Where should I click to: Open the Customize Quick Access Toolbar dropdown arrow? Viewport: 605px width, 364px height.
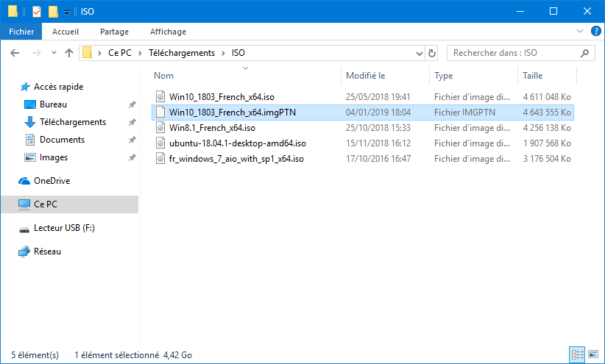click(66, 13)
